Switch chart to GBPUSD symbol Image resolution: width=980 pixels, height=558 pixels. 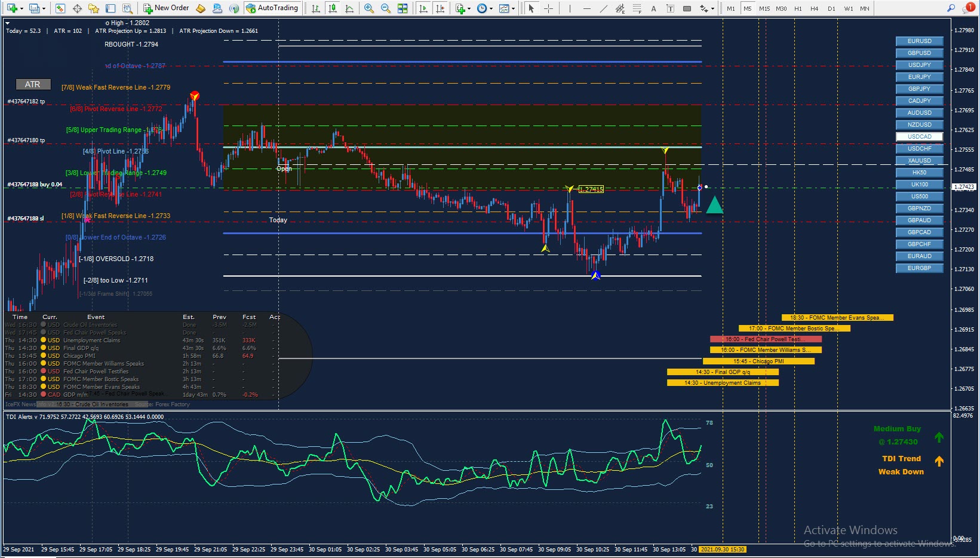click(919, 53)
